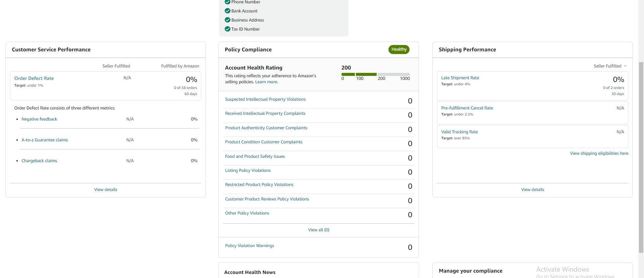Click View shipping eligibilities here
644x278 pixels.
(599, 153)
